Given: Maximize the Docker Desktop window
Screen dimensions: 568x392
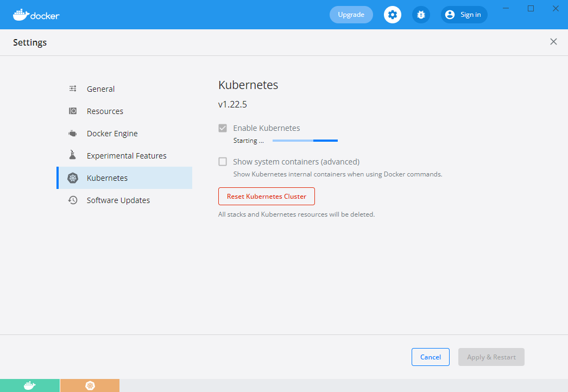Looking at the screenshot, I should point(531,8).
